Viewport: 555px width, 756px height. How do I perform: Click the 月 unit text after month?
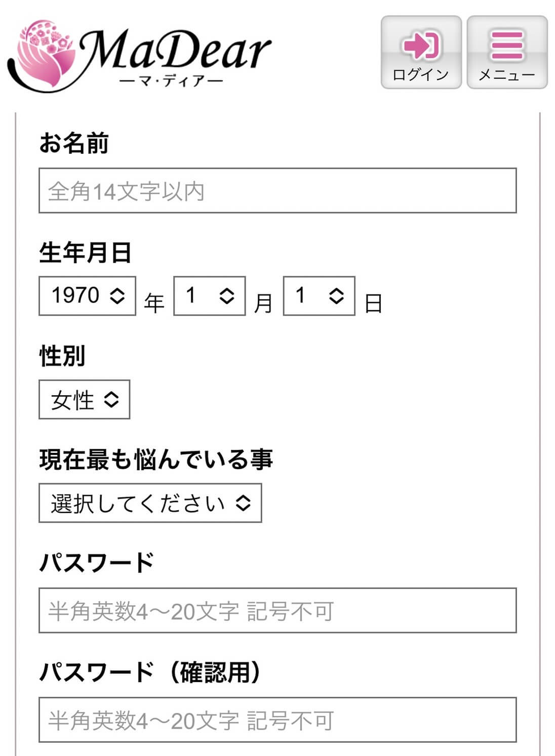click(263, 303)
